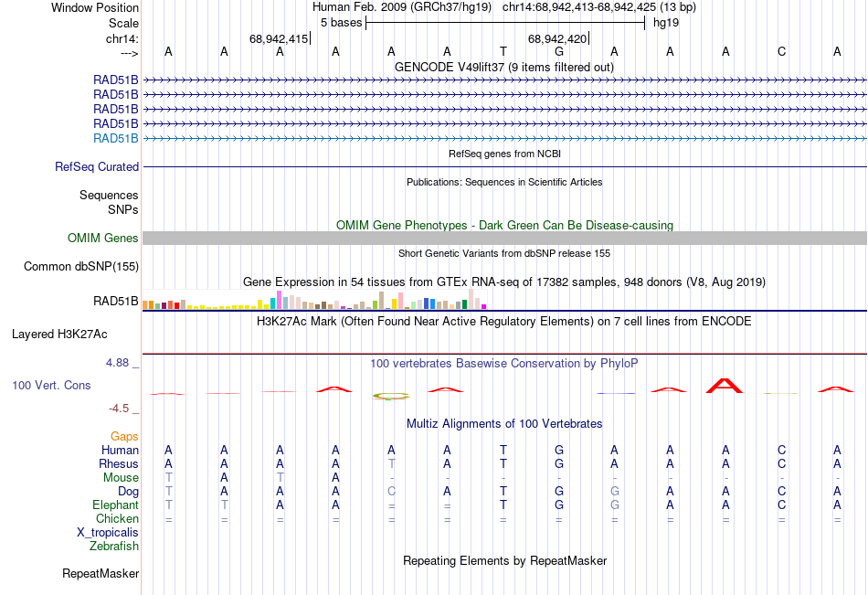Open the "H3K27Ac Mark" ENCODE track title

pyautogui.click(x=504, y=322)
